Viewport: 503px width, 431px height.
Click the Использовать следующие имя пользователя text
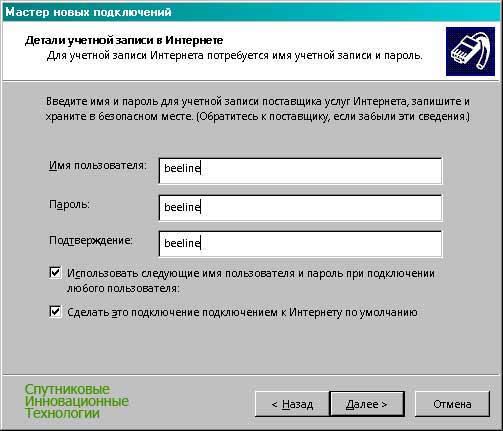(x=251, y=280)
